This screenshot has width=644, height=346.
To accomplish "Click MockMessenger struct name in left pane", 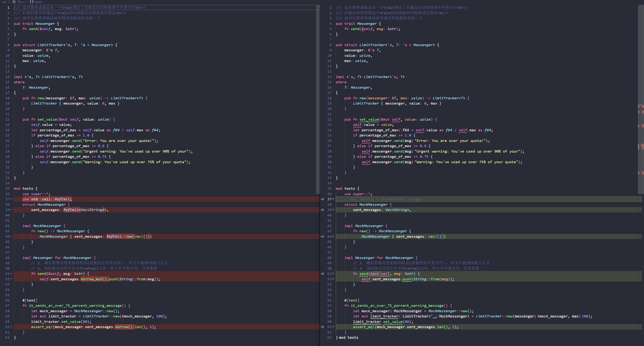I will pos(51,205).
